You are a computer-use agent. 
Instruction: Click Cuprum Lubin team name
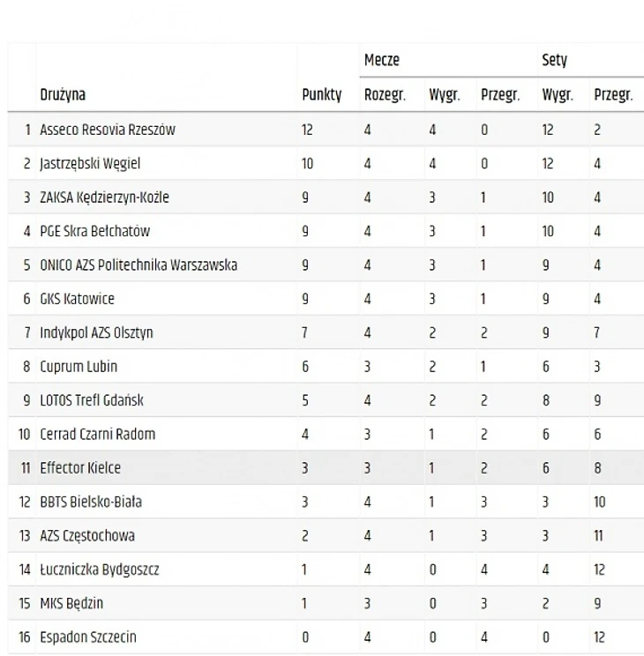pos(79,366)
